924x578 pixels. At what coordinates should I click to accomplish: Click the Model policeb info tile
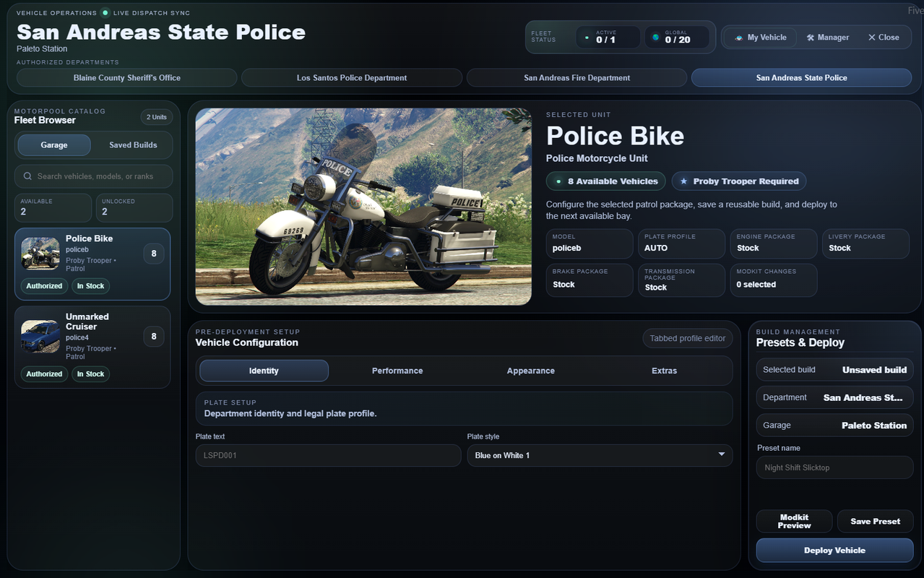(x=590, y=243)
